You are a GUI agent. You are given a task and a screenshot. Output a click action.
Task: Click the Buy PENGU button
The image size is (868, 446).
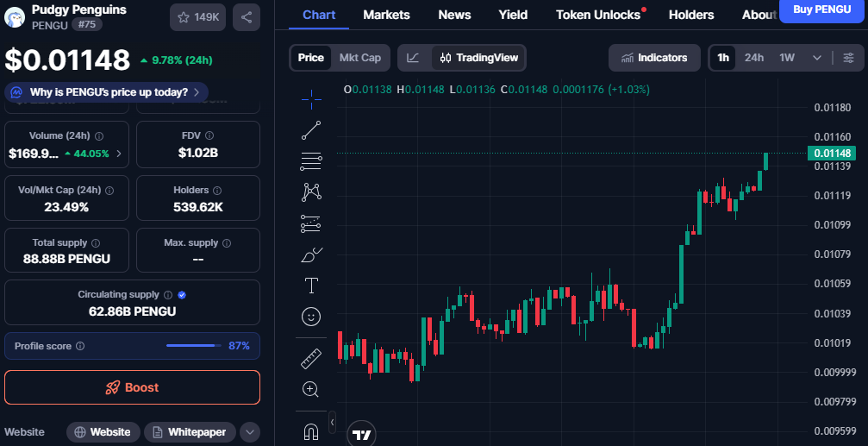tap(821, 9)
